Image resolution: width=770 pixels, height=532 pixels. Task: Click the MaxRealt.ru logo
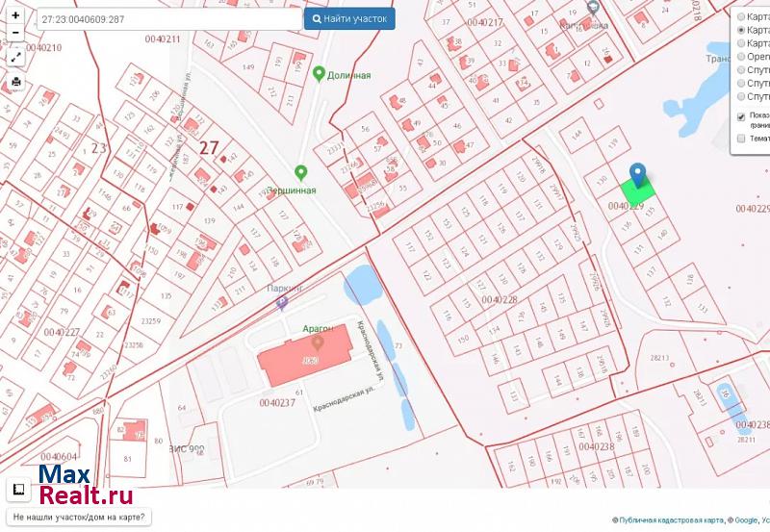coord(85,486)
